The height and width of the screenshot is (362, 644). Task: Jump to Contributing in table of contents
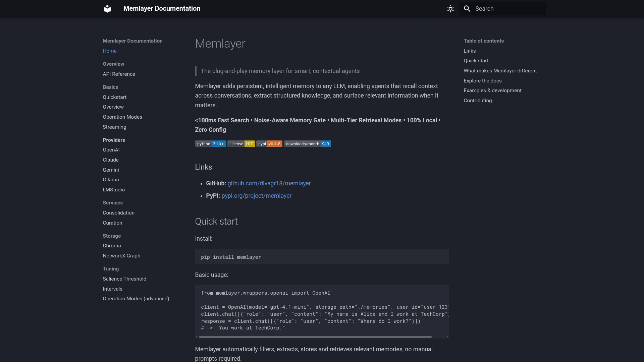(478, 101)
